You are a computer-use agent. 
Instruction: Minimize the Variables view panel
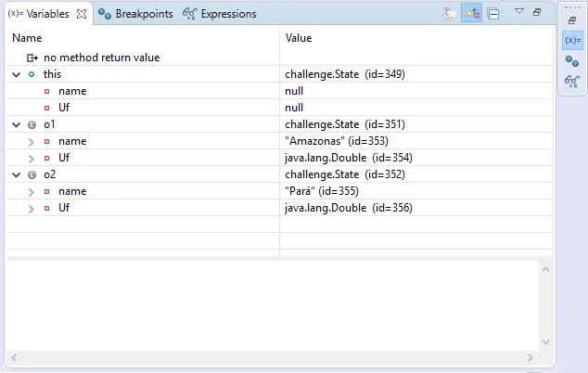pos(537,12)
